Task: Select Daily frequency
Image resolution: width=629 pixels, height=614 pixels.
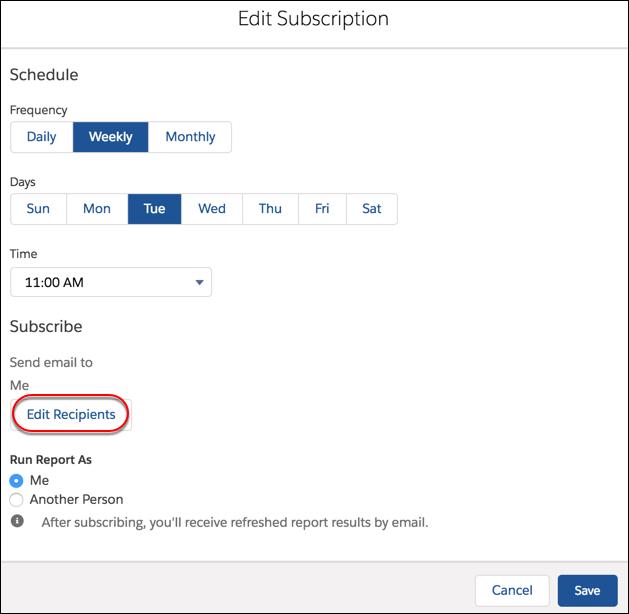Action: click(41, 137)
